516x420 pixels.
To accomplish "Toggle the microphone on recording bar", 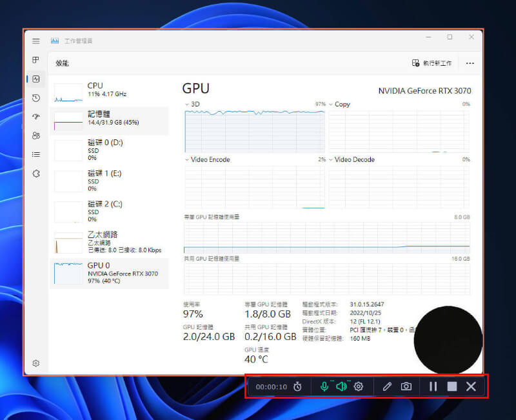I will pos(324,386).
